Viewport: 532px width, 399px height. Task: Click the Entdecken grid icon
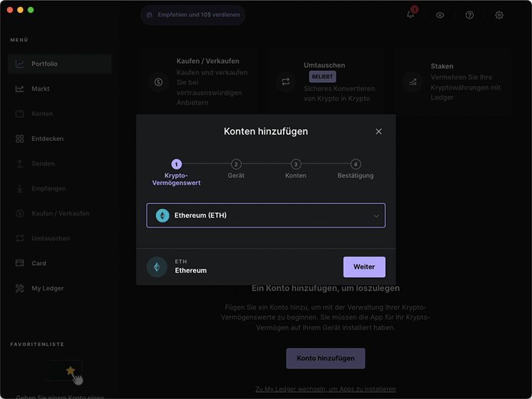pos(20,139)
